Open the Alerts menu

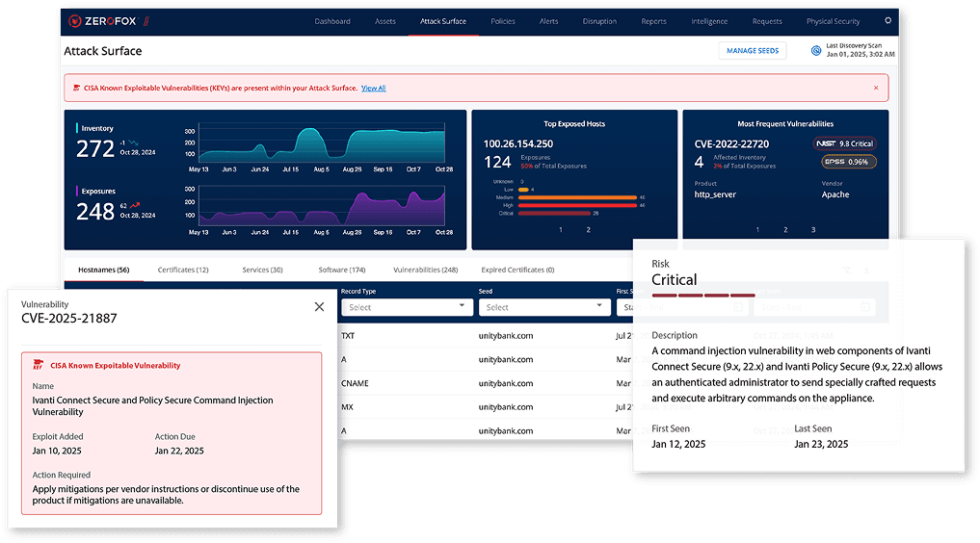click(x=548, y=21)
